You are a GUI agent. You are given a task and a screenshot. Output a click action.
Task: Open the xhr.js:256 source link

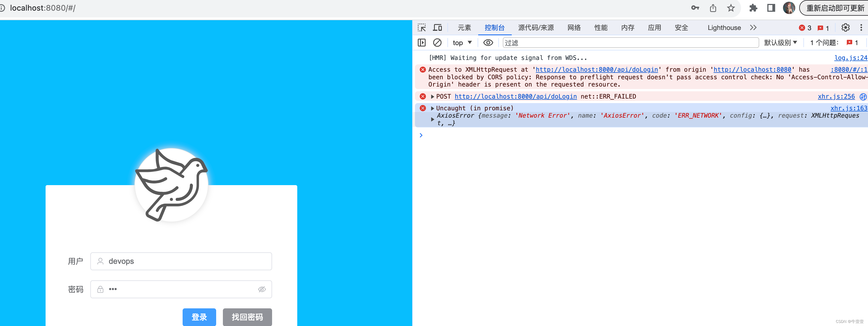click(836, 97)
